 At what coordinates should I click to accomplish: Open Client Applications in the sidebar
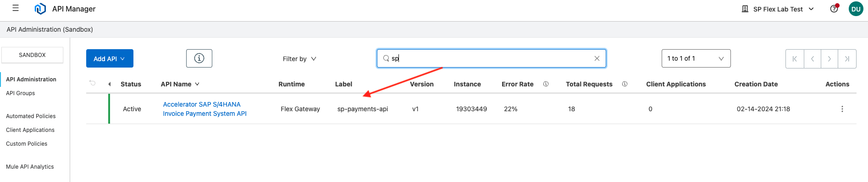[x=30, y=130]
